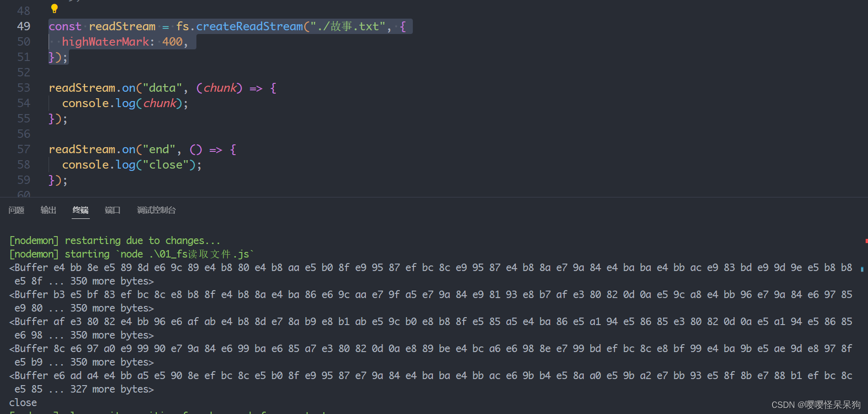Switch to the 输出 output tab
The image size is (868, 414).
click(48, 210)
